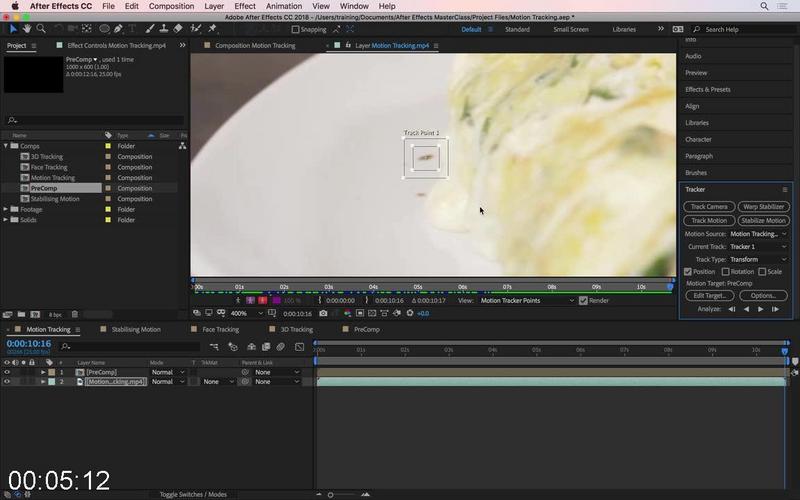Select the Stabilising Motion composition in Project
This screenshot has height=500, width=800.
[55, 199]
